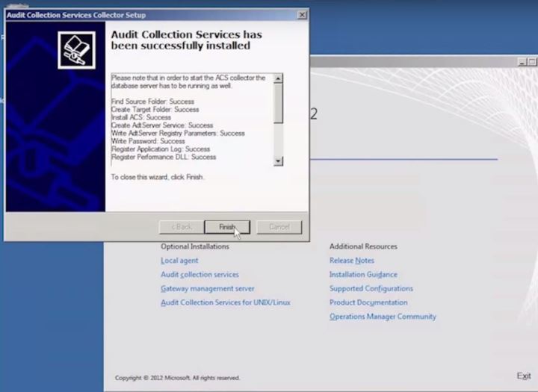The height and width of the screenshot is (392, 538).
Task: Click the Finish button in the wizard
Action: (227, 227)
